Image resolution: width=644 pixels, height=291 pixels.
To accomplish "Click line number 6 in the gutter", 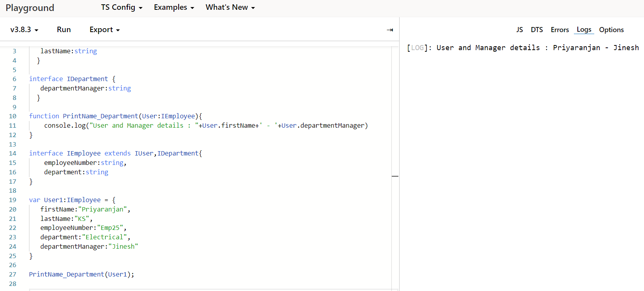I will (x=14, y=79).
